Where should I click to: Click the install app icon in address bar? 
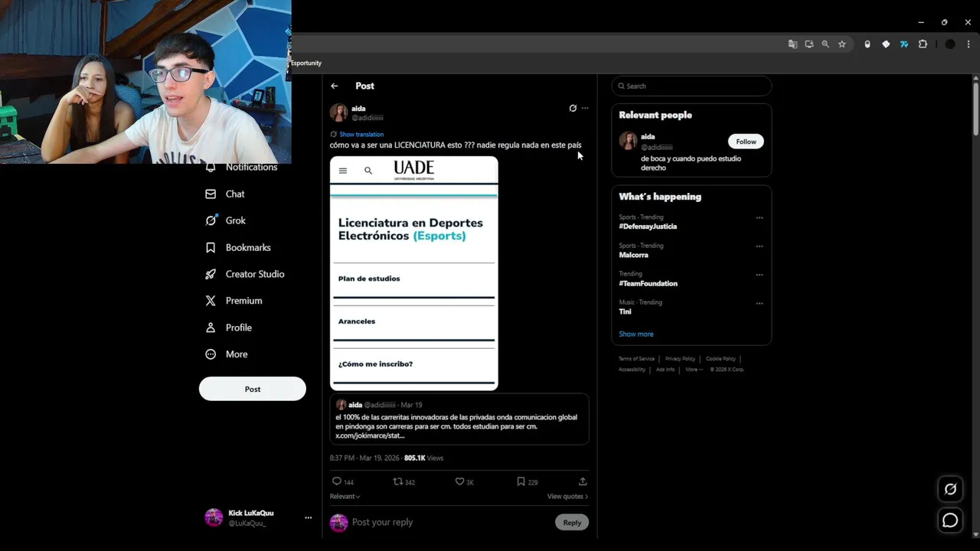(808, 44)
